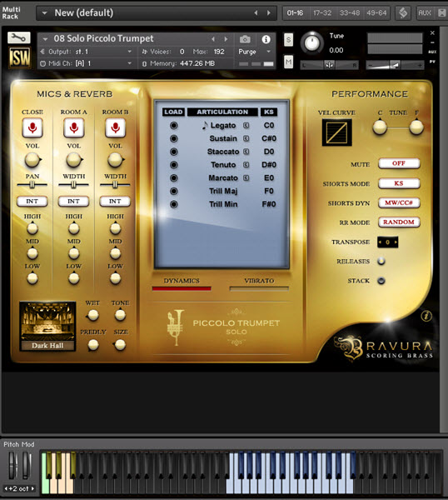Open the Output st. 1 dropdown
Image resolution: width=448 pixels, height=500 pixels.
[86, 52]
